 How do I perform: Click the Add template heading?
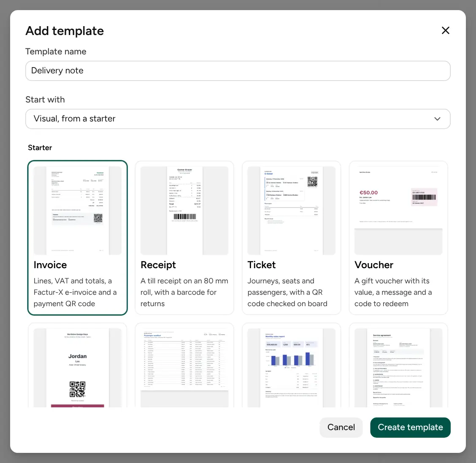(65, 31)
